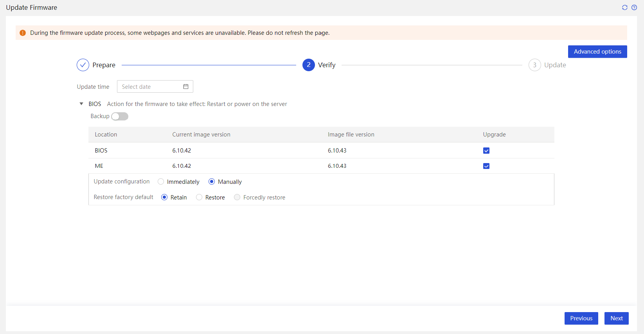Image resolution: width=644 pixels, height=334 pixels.
Task: Click the Advanced options button
Action: (597, 52)
